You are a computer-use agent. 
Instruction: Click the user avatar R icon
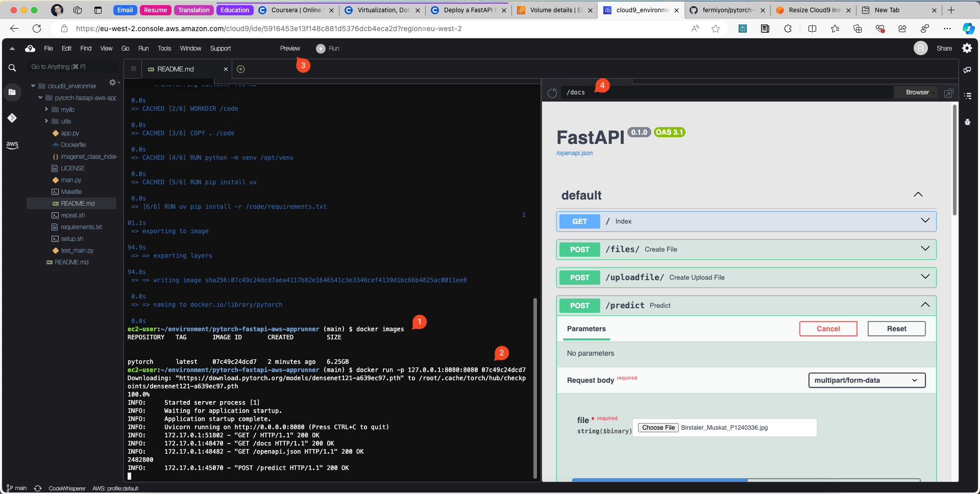pos(920,48)
